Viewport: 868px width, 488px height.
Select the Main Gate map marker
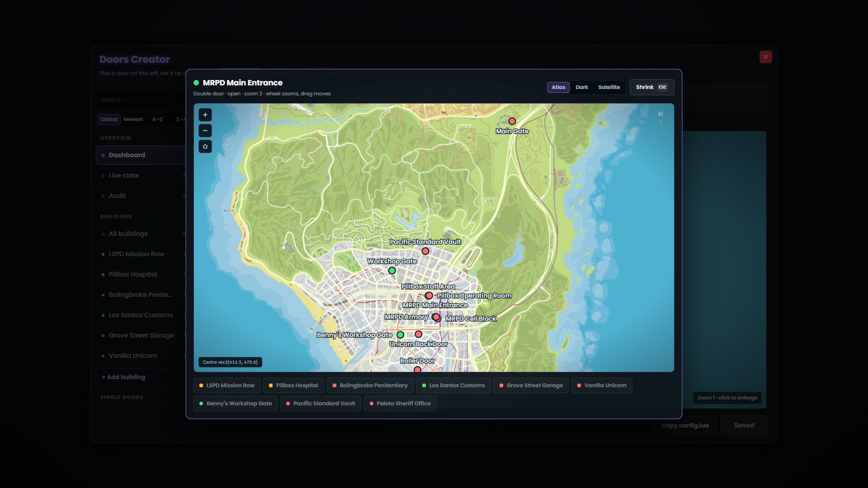(512, 121)
